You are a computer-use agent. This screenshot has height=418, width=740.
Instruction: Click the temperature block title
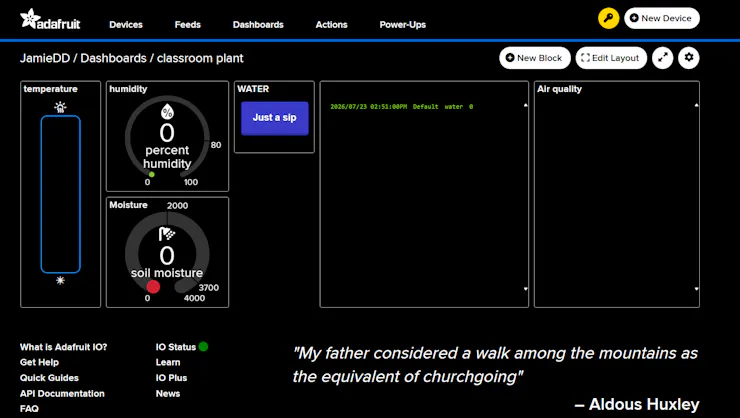point(50,89)
